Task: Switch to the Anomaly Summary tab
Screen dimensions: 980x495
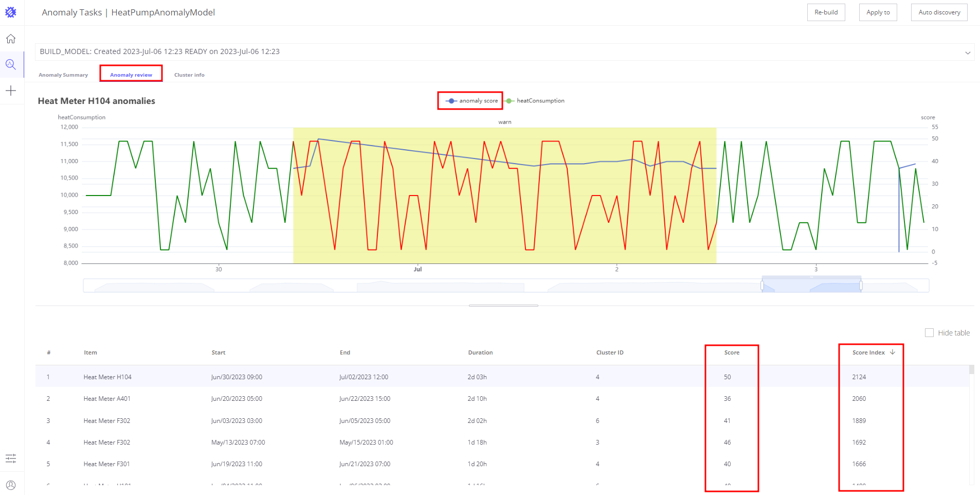Action: 63,74
